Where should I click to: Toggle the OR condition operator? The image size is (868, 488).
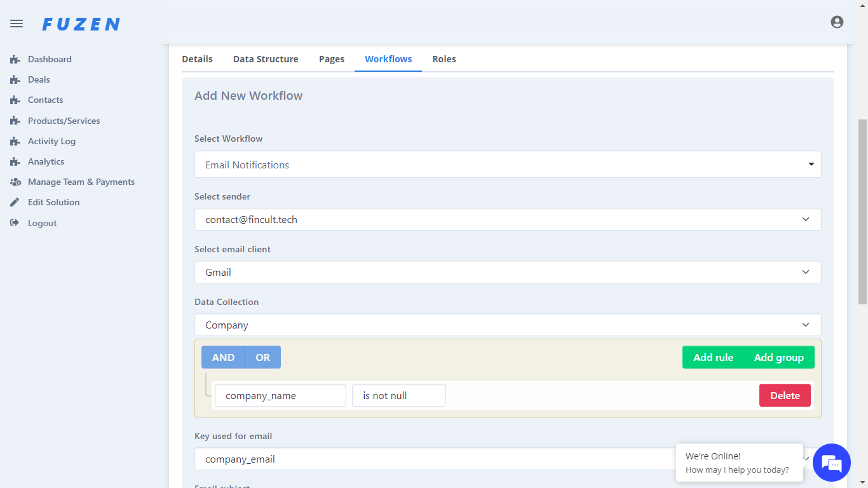click(262, 358)
